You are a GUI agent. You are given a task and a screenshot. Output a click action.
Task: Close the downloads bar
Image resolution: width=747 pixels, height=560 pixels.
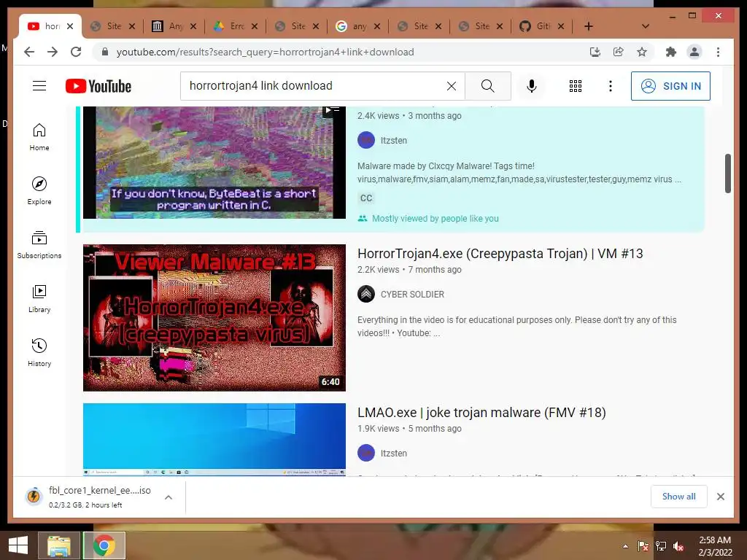[x=720, y=497]
